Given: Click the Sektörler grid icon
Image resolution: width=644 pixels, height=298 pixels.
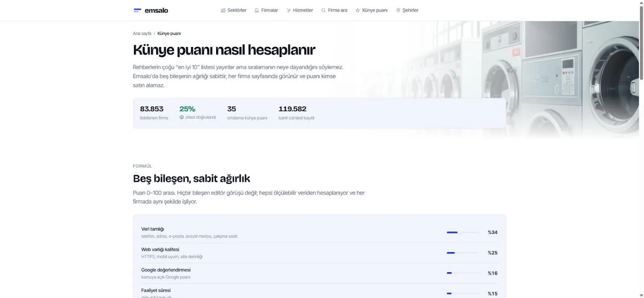Looking at the screenshot, I should coord(223,10).
